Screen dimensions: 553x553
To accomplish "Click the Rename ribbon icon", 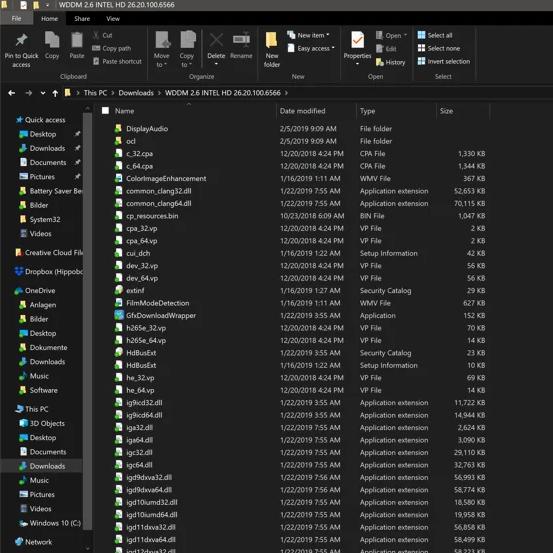I will (x=241, y=40).
